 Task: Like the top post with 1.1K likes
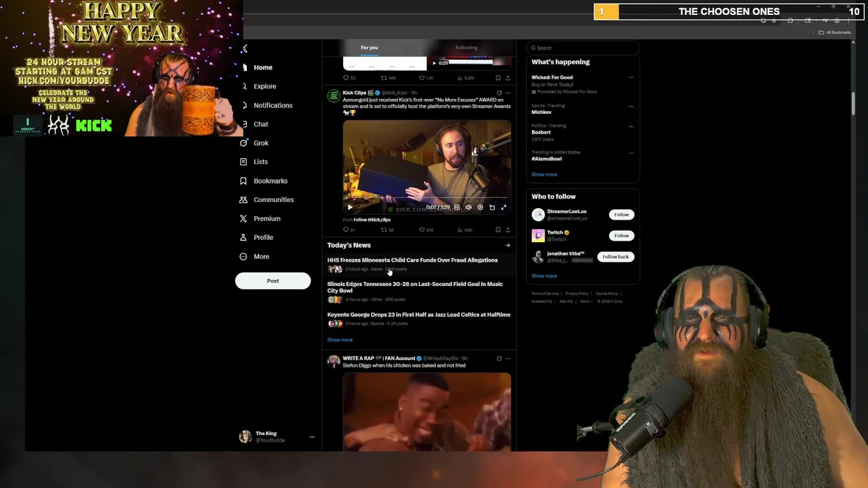click(426, 78)
